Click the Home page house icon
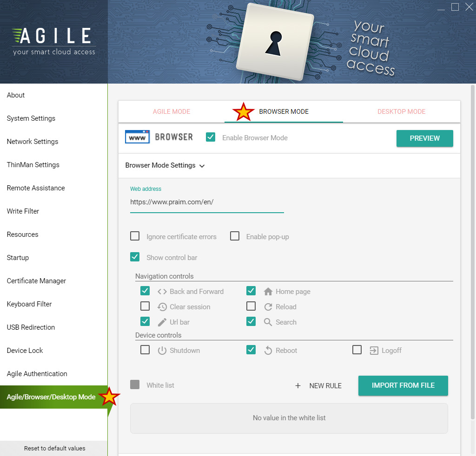Viewport: 476px width, 456px height. pos(268,292)
